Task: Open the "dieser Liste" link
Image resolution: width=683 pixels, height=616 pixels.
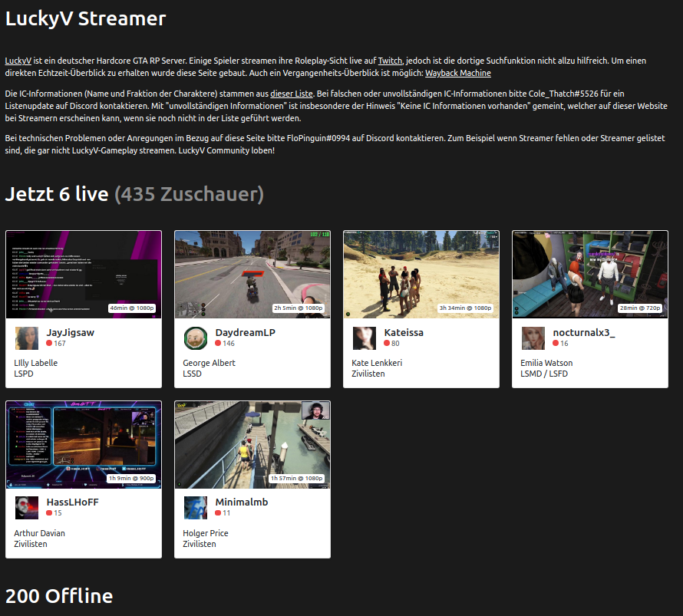Action: coord(291,93)
